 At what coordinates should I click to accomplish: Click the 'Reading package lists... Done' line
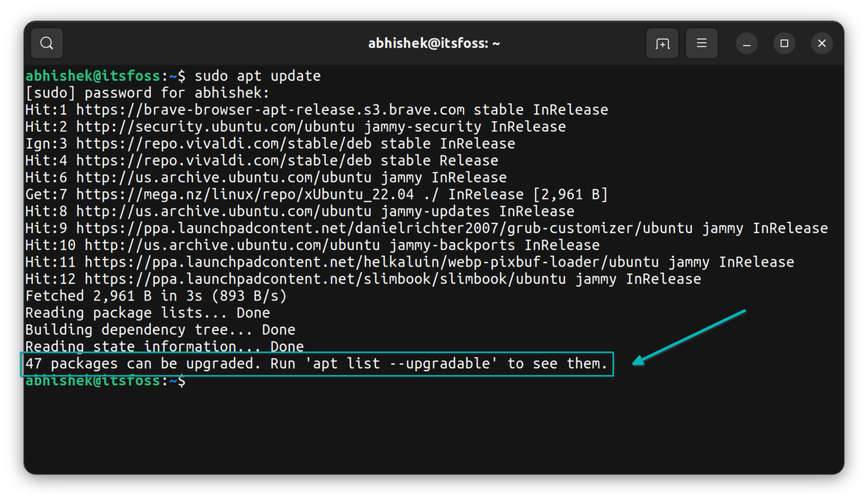tap(147, 312)
